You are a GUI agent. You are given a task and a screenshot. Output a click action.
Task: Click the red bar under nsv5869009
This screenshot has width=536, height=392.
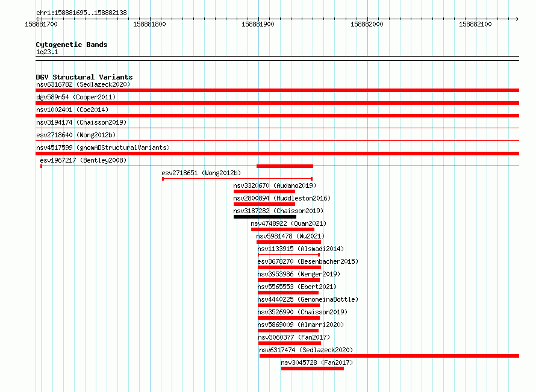[288, 331]
